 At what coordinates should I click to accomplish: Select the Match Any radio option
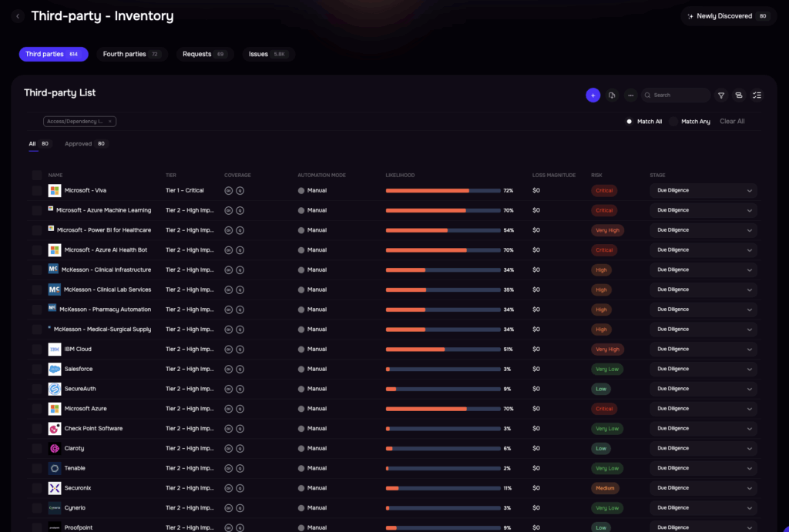(x=673, y=122)
